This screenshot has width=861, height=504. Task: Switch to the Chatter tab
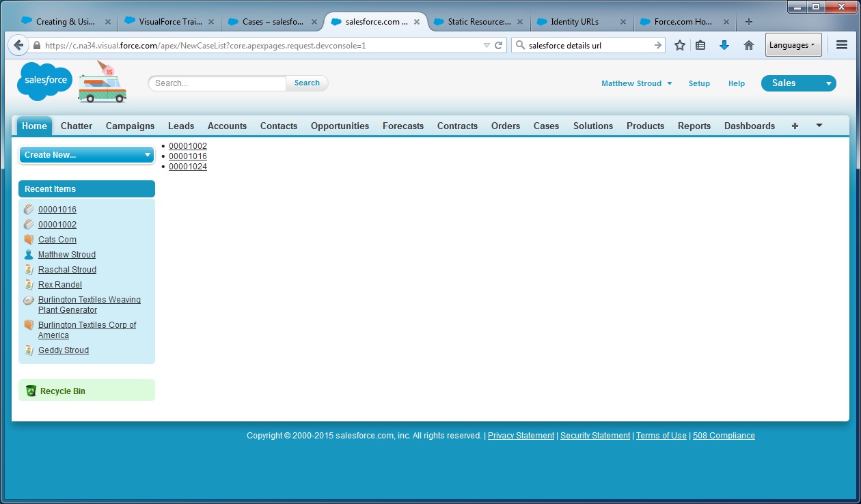coord(77,126)
